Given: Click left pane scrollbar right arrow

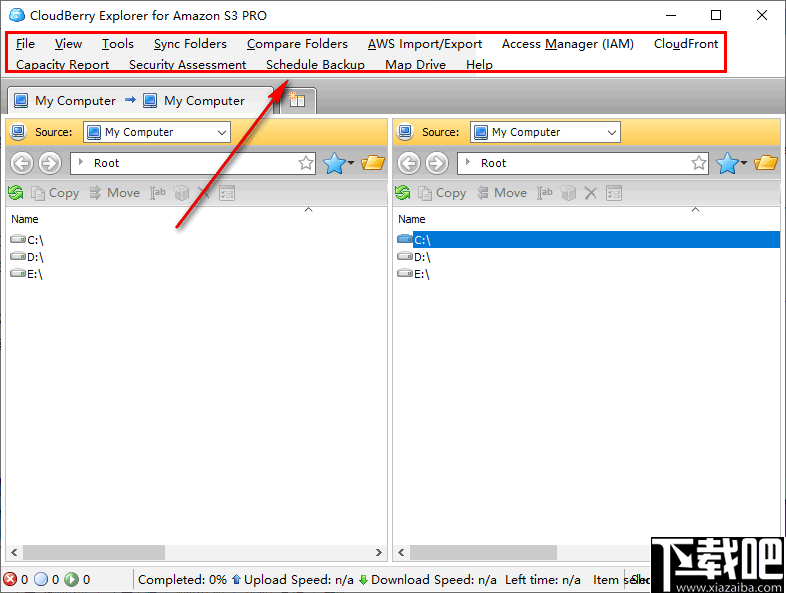Looking at the screenshot, I should [379, 552].
